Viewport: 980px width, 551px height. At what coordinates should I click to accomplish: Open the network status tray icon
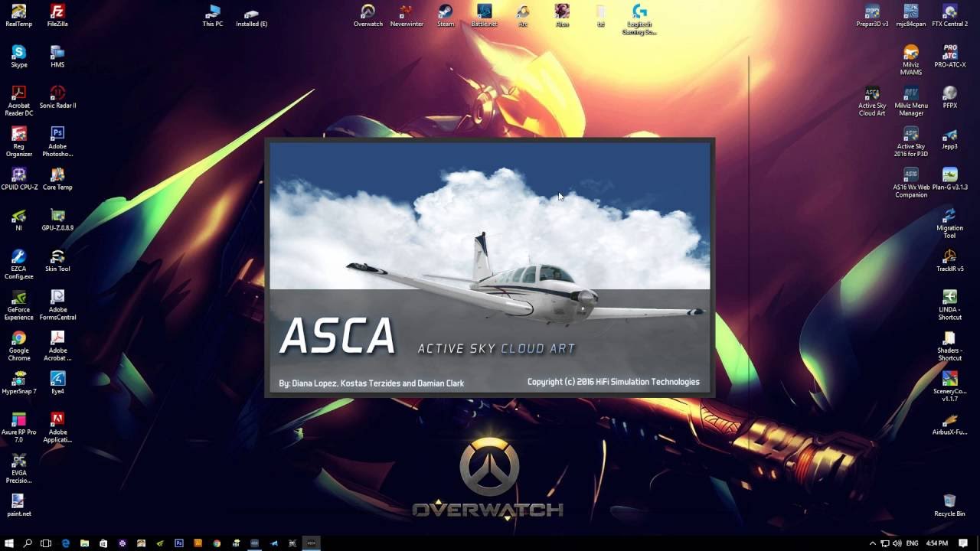point(884,543)
